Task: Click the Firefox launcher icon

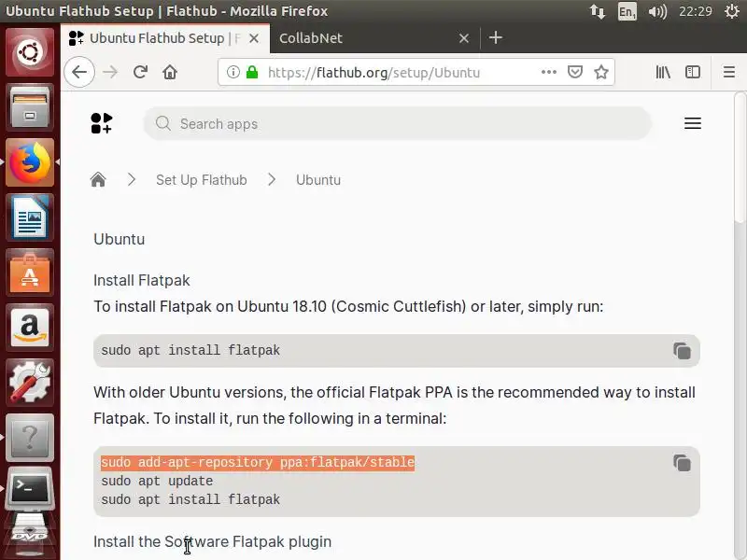Action: pos(30,162)
